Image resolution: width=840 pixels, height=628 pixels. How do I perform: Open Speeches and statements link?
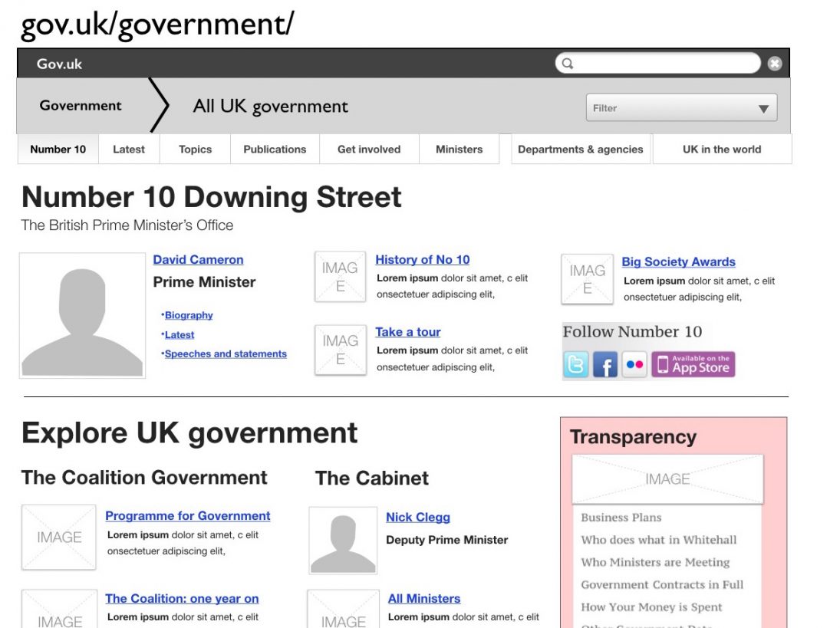point(226,354)
